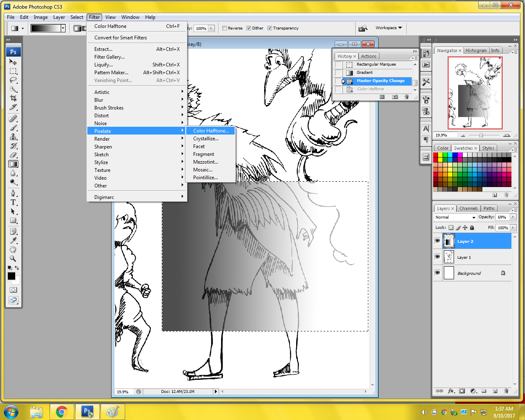Hide Layer 2 with eye icon
Image resolution: width=525 pixels, height=420 pixels.
click(437, 241)
